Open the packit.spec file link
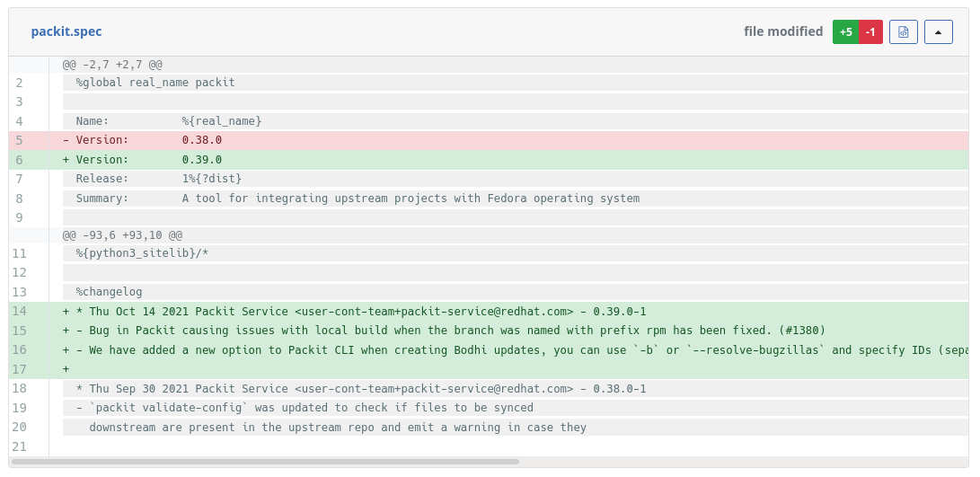The width and height of the screenshot is (980, 477). click(x=66, y=31)
